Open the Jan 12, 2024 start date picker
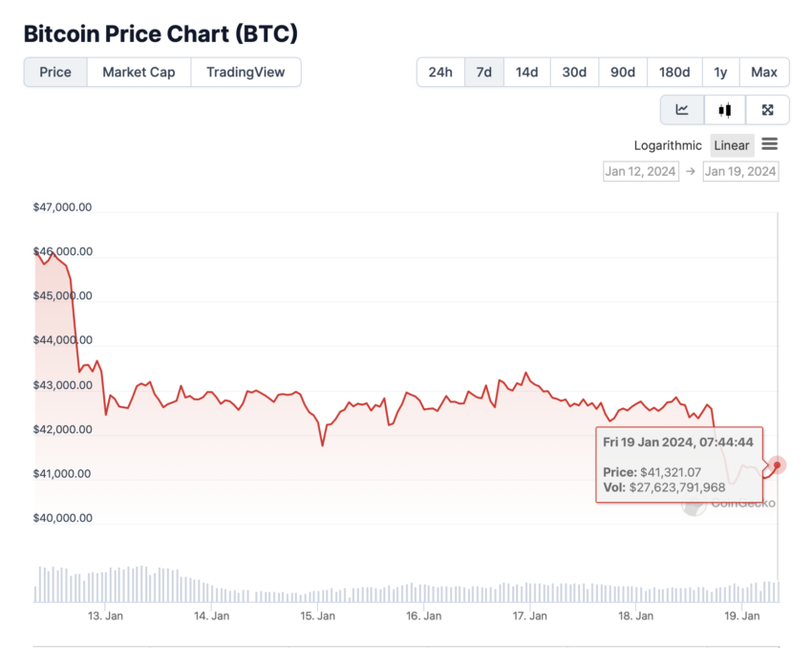 [641, 171]
